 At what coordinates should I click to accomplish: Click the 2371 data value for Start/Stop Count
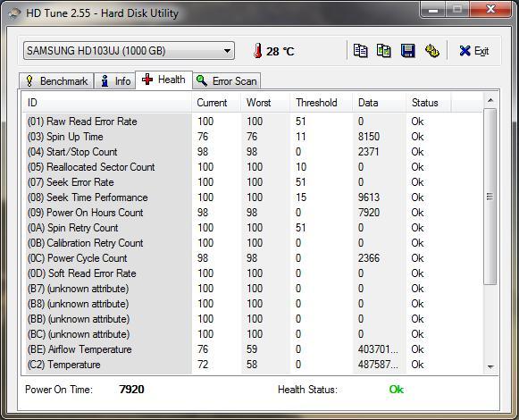tap(368, 152)
